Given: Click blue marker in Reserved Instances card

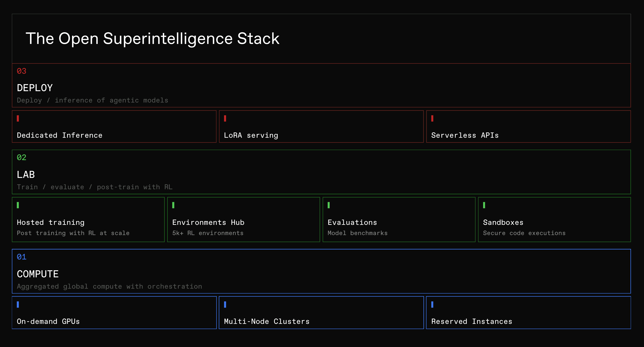Looking at the screenshot, I should pos(432,304).
